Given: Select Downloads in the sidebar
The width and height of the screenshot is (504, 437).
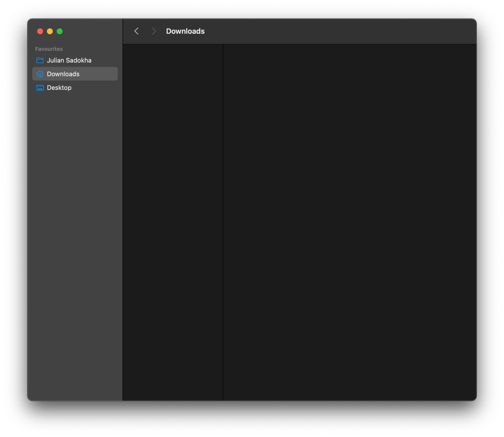Looking at the screenshot, I should (75, 74).
